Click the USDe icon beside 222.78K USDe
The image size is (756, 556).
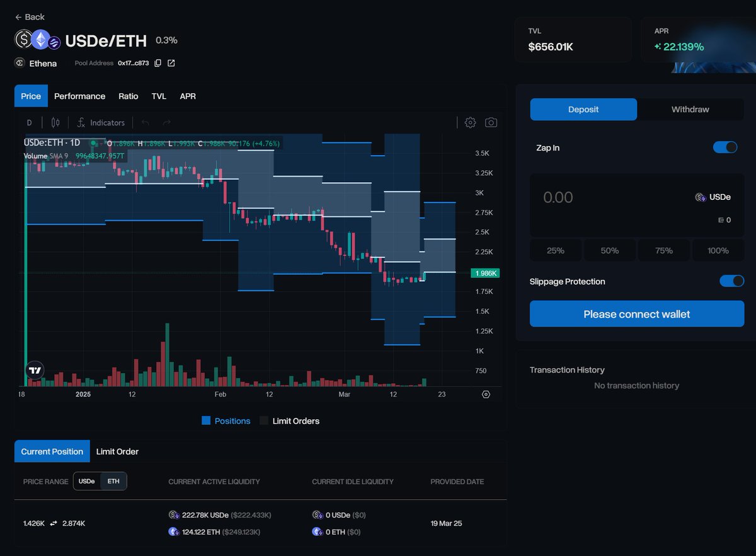pyautogui.click(x=173, y=515)
